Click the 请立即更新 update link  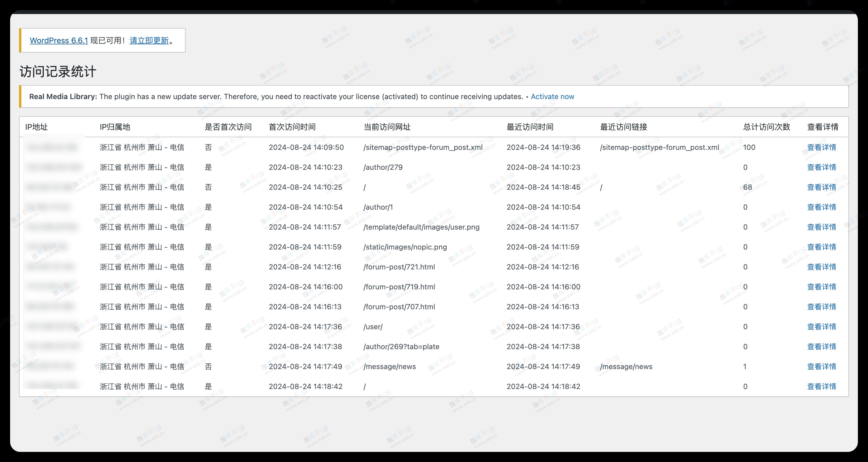[149, 40]
